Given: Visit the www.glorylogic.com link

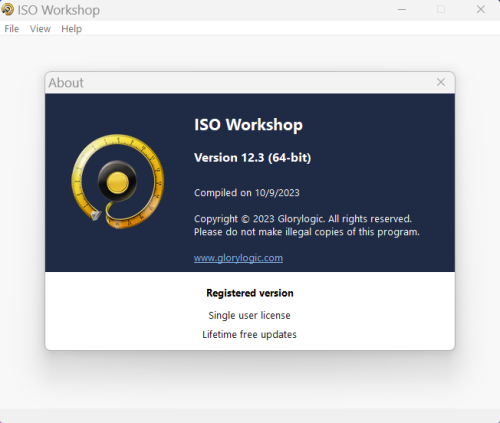Looking at the screenshot, I should [238, 258].
